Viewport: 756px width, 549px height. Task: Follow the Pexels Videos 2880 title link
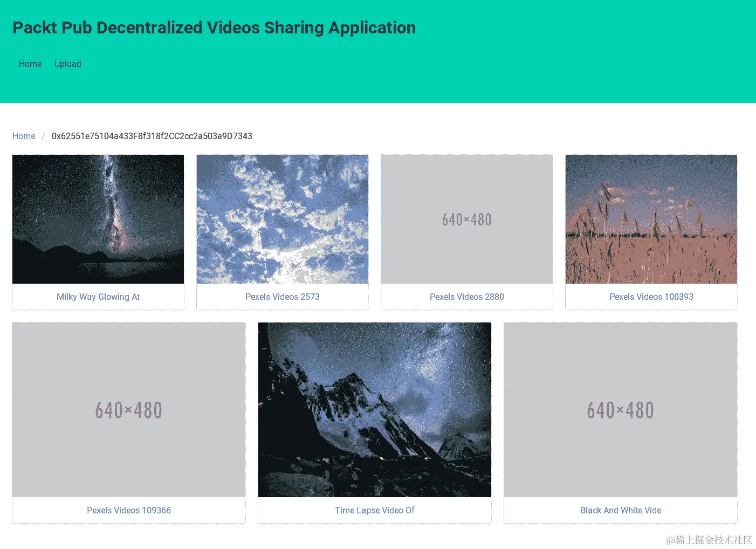coord(467,297)
